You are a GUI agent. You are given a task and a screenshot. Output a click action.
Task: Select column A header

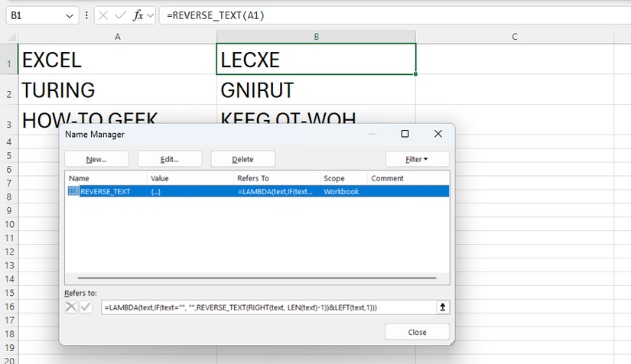pos(118,37)
